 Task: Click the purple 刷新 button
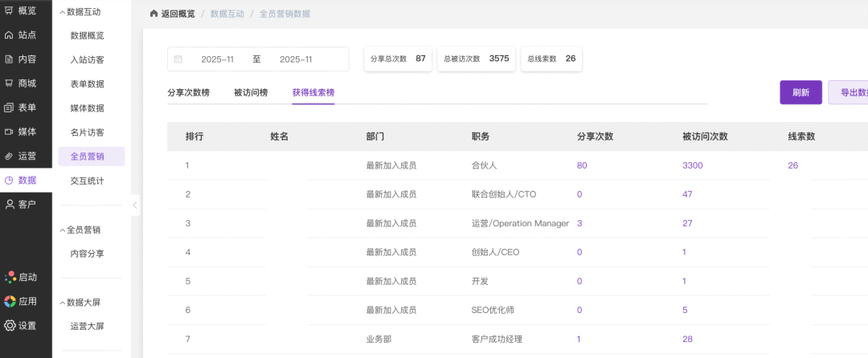[x=800, y=92]
